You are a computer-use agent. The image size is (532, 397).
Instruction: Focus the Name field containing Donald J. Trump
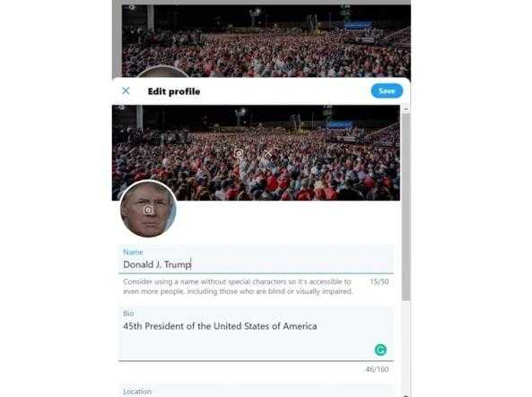point(257,259)
